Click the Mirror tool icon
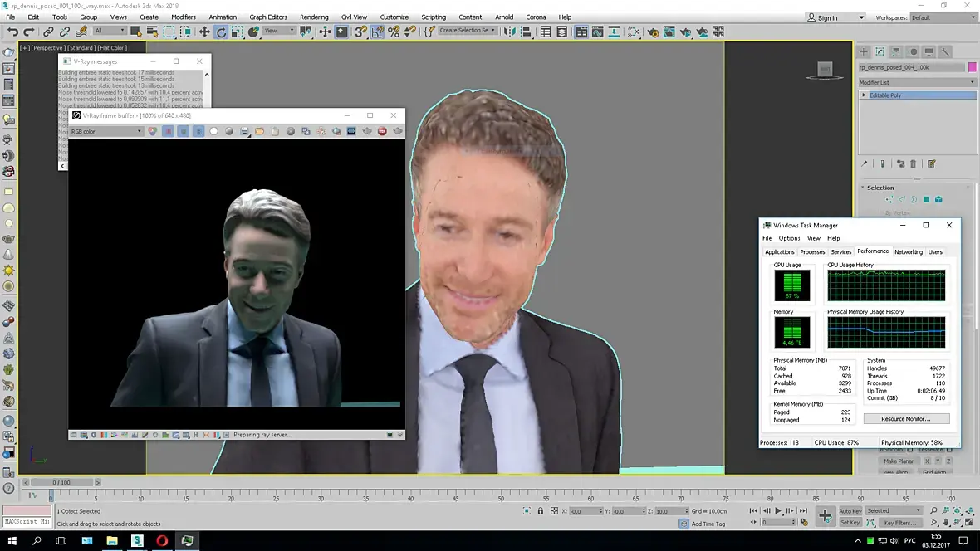This screenshot has width=980, height=551. tap(510, 32)
